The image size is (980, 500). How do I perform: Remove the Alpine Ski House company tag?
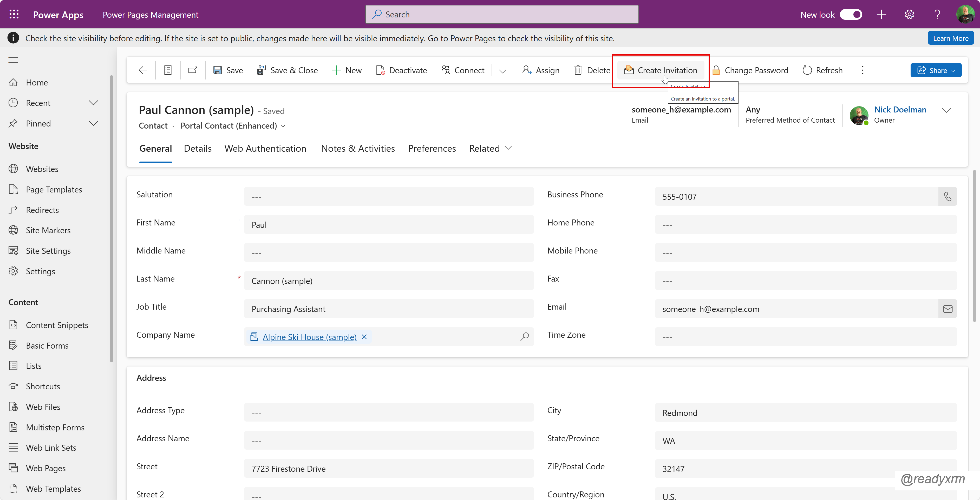click(364, 337)
